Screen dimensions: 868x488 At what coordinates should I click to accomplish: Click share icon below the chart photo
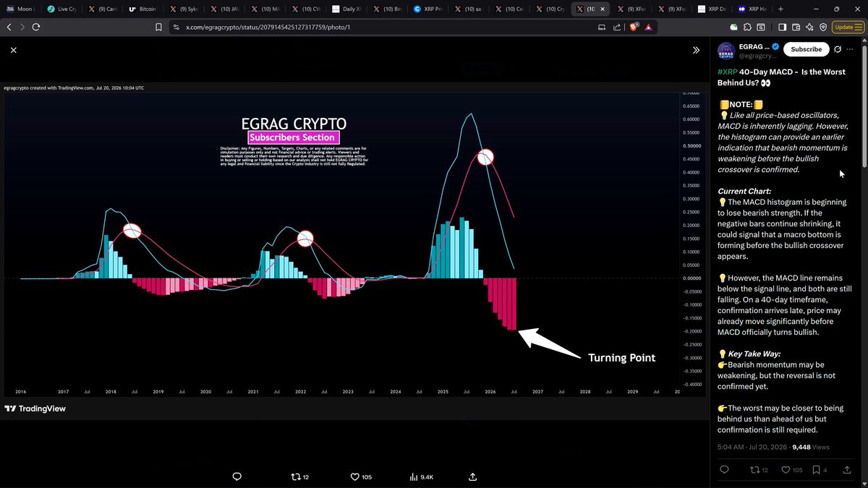click(x=472, y=477)
